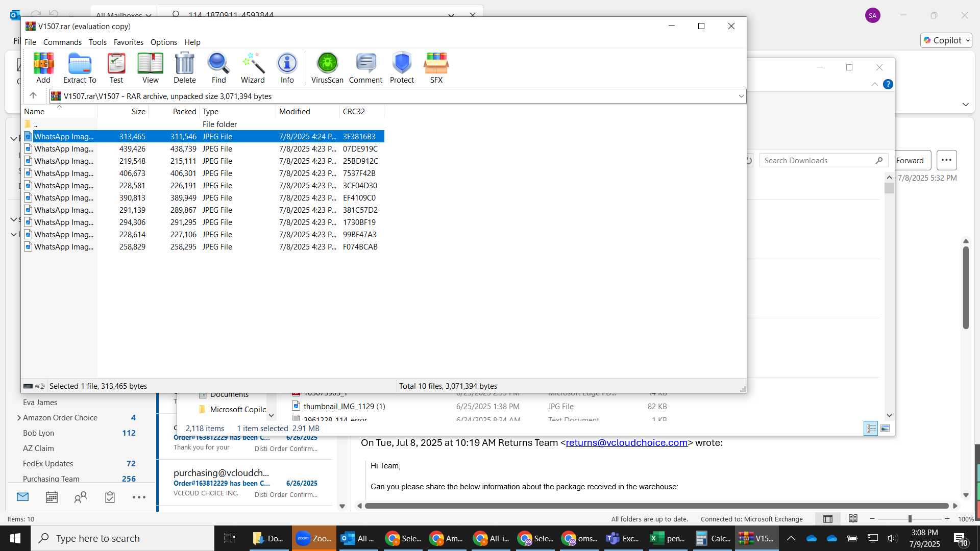Open Microsoft Teams taskbar button

point(622,538)
